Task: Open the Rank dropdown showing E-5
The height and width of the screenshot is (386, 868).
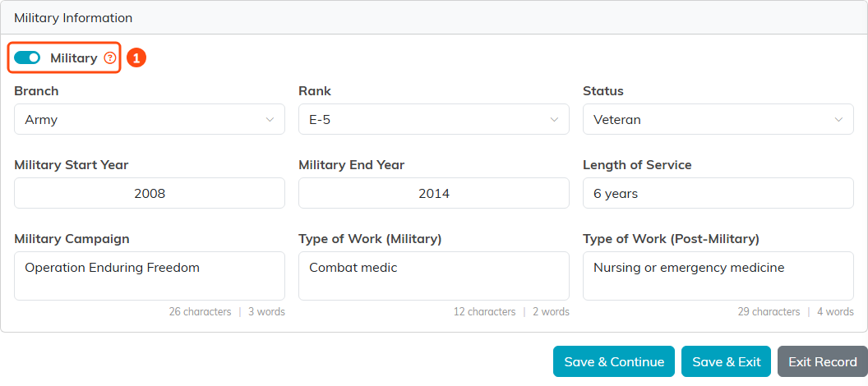Action: coord(433,119)
